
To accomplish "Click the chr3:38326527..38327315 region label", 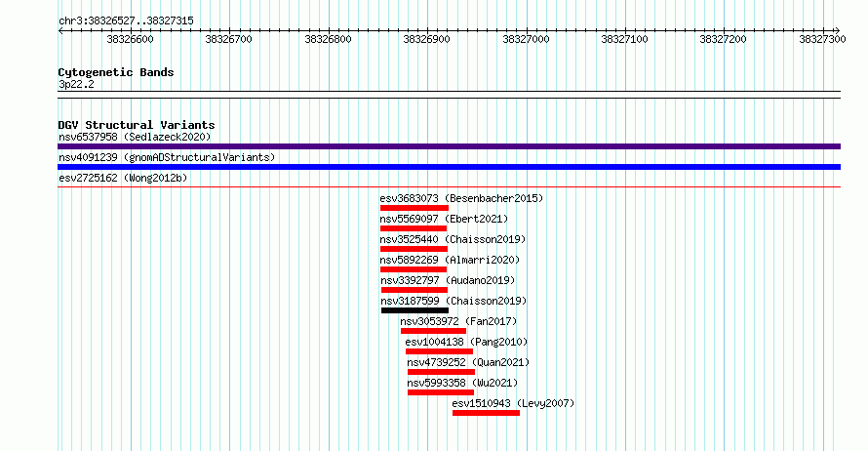I will tap(126, 21).
